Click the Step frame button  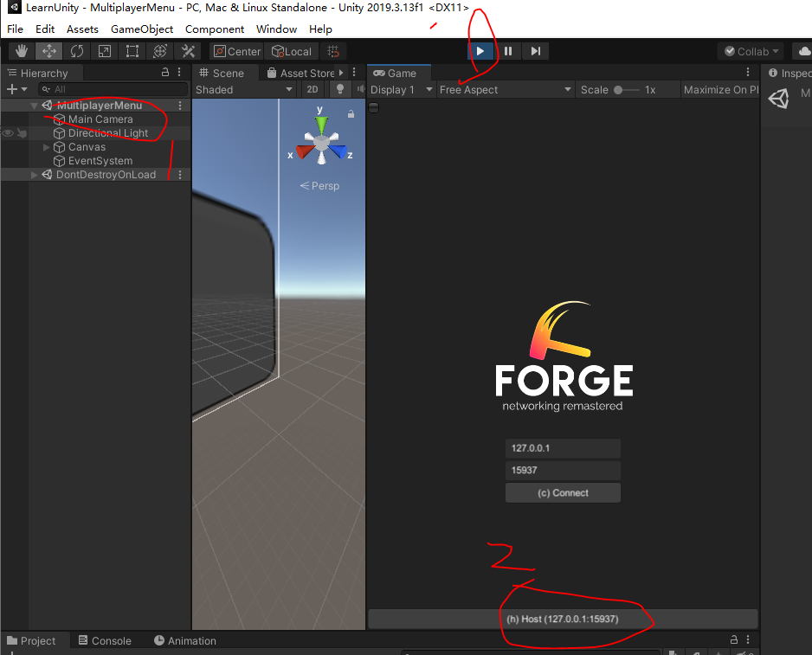point(536,51)
